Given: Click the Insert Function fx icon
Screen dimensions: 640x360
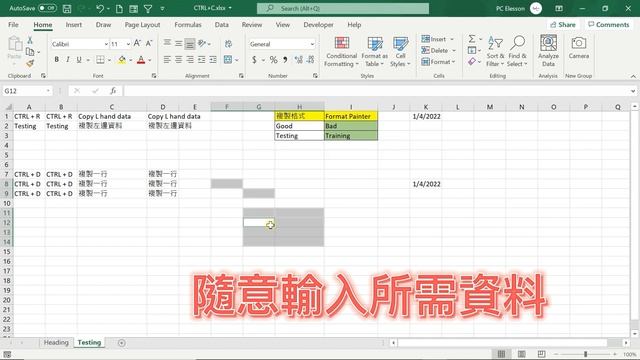Looking at the screenshot, I should pos(113,91).
